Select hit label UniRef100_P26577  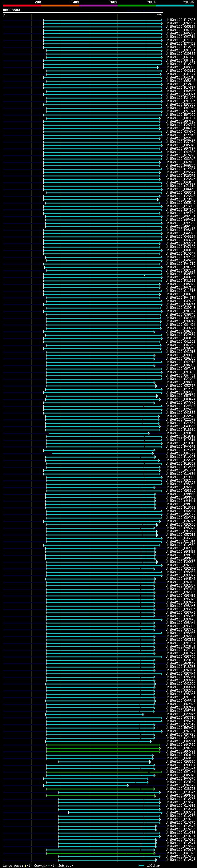[x=180, y=172]
